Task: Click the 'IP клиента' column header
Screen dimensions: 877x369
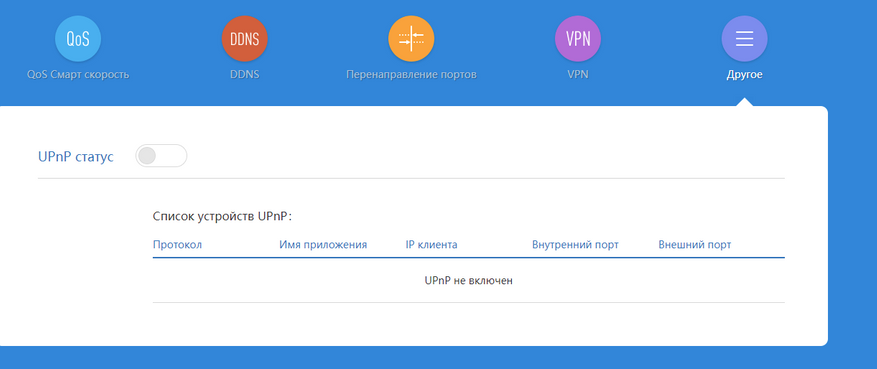Action: [431, 245]
